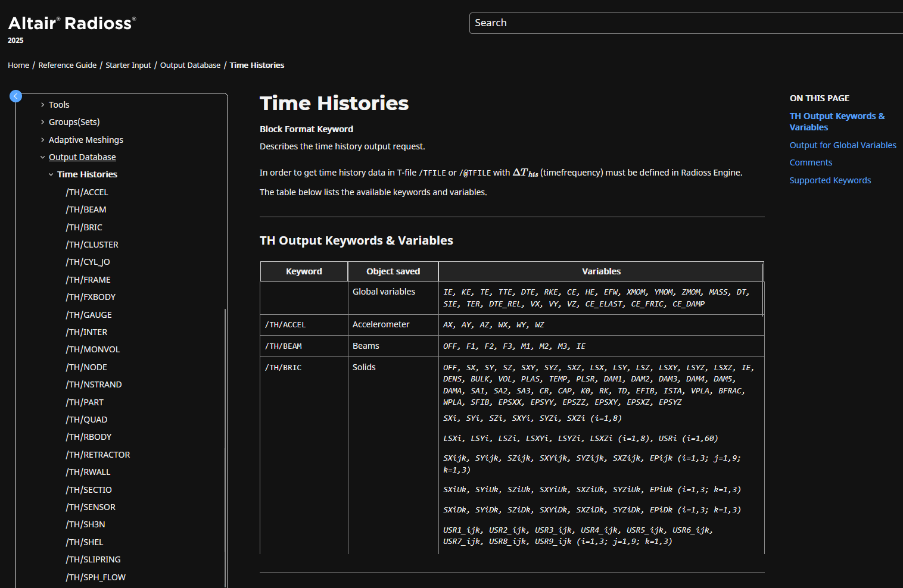The height and width of the screenshot is (588, 903).
Task: Click the sidebar vertical scrollbar
Action: [225, 448]
